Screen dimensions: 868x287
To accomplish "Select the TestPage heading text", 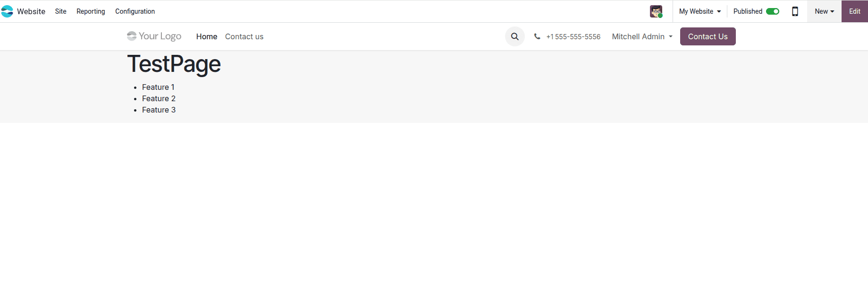I will [173, 64].
